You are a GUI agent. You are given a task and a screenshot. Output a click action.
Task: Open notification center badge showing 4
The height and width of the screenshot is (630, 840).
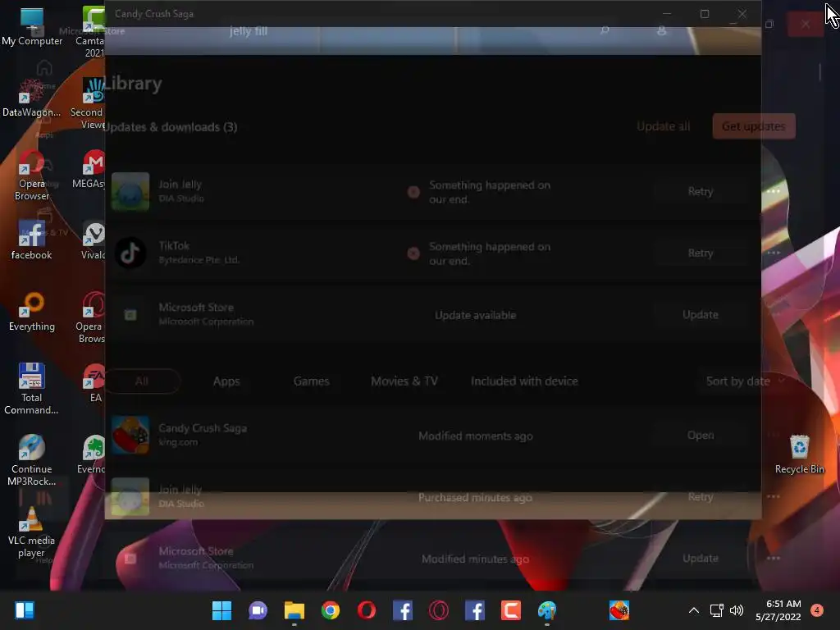(817, 610)
